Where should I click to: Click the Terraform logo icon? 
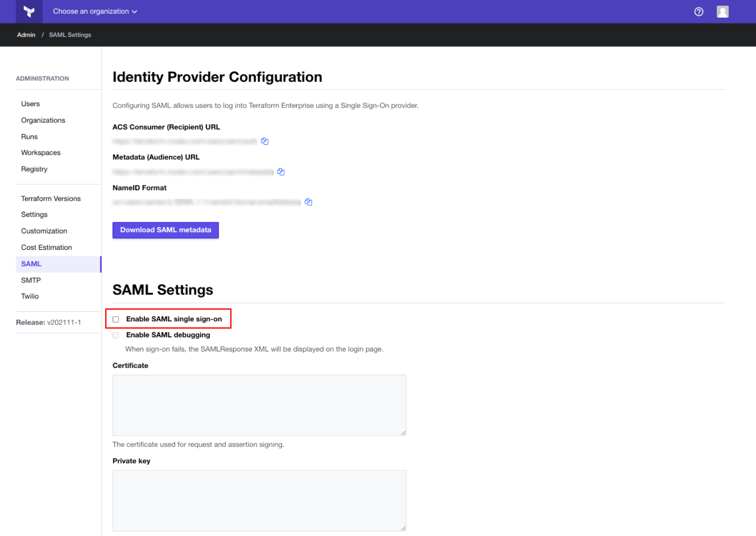click(x=29, y=12)
